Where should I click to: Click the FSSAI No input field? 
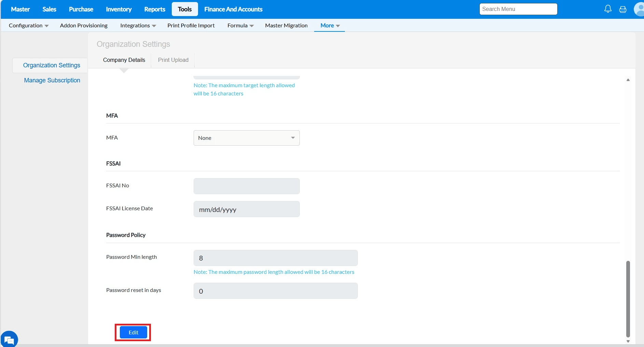pos(247,186)
